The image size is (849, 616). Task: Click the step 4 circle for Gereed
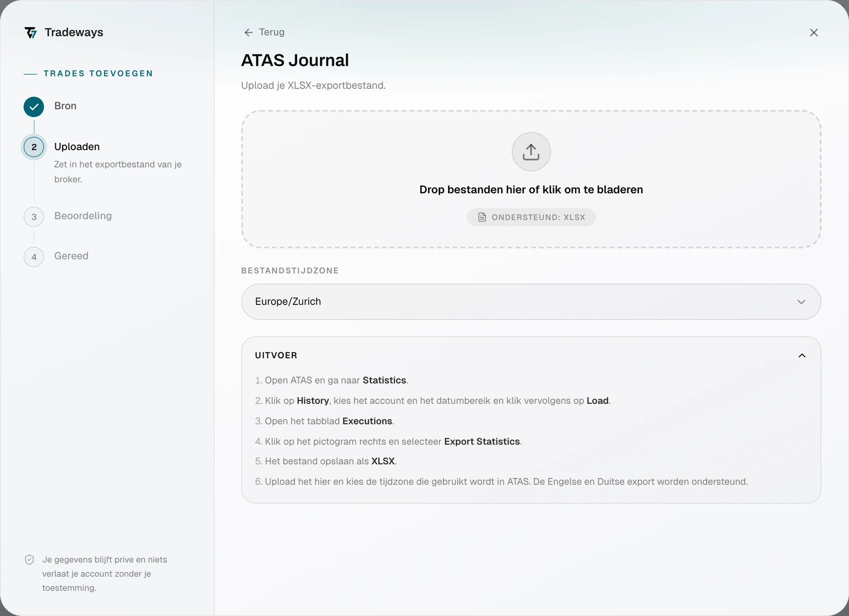(34, 257)
